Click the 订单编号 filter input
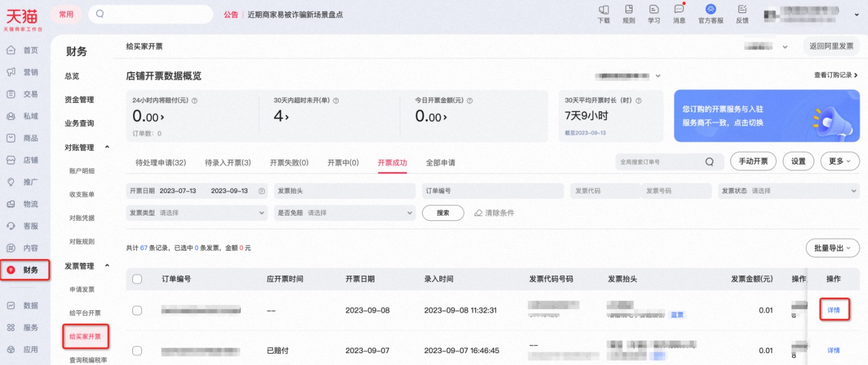868x365 pixels. click(493, 191)
